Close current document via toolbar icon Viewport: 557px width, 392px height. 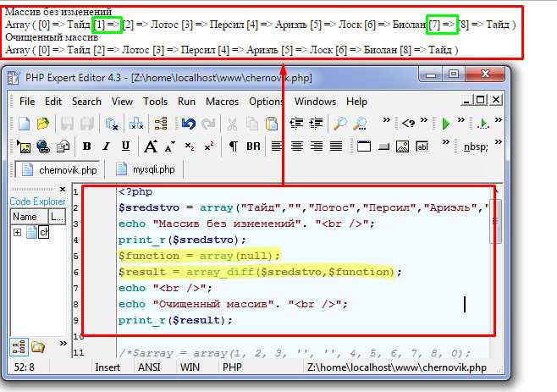coord(112,124)
